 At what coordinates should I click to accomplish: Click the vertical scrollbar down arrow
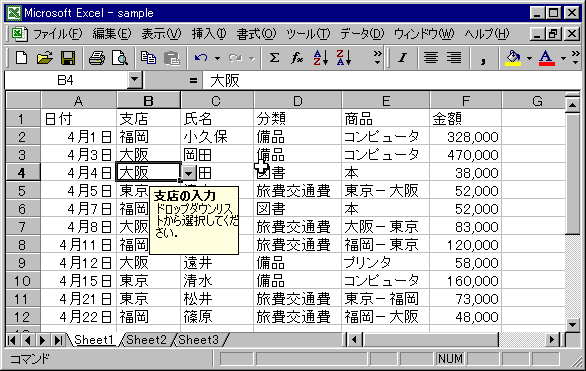pyautogui.click(x=573, y=324)
